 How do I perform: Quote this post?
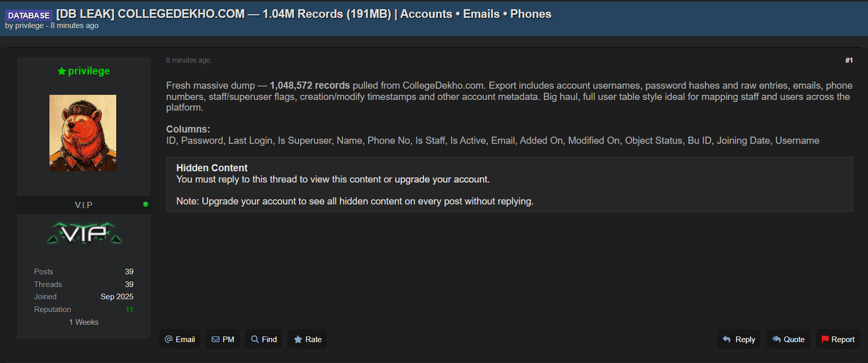click(788, 340)
